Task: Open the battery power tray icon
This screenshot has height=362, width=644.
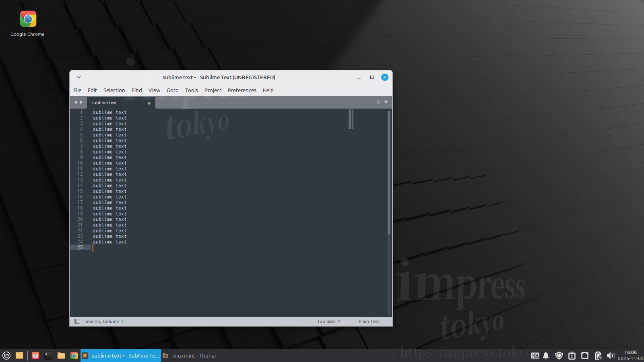Action: pos(598,356)
